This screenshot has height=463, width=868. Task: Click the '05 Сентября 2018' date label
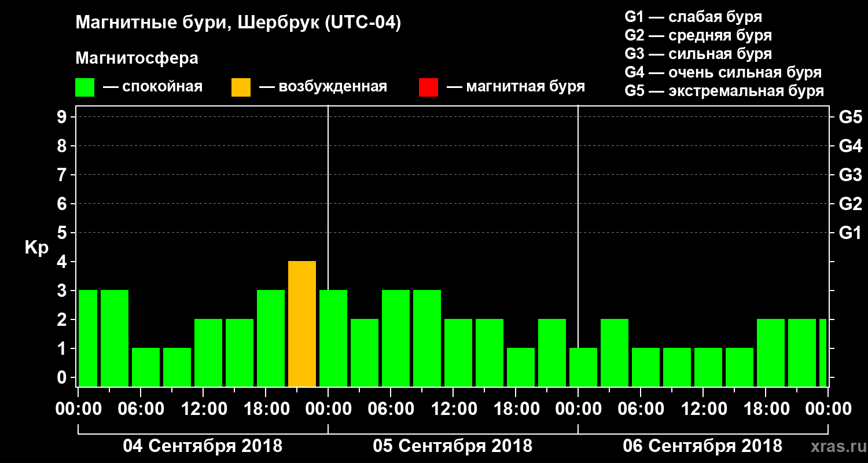click(x=453, y=446)
